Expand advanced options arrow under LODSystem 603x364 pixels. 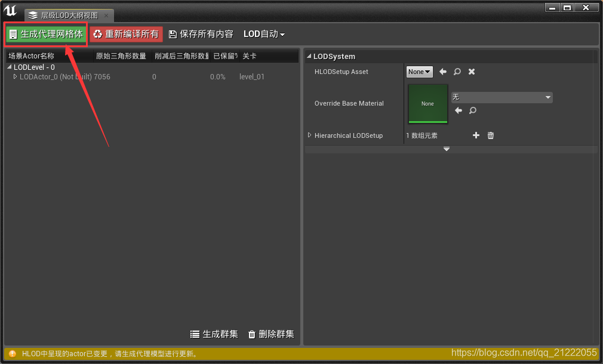point(447,149)
